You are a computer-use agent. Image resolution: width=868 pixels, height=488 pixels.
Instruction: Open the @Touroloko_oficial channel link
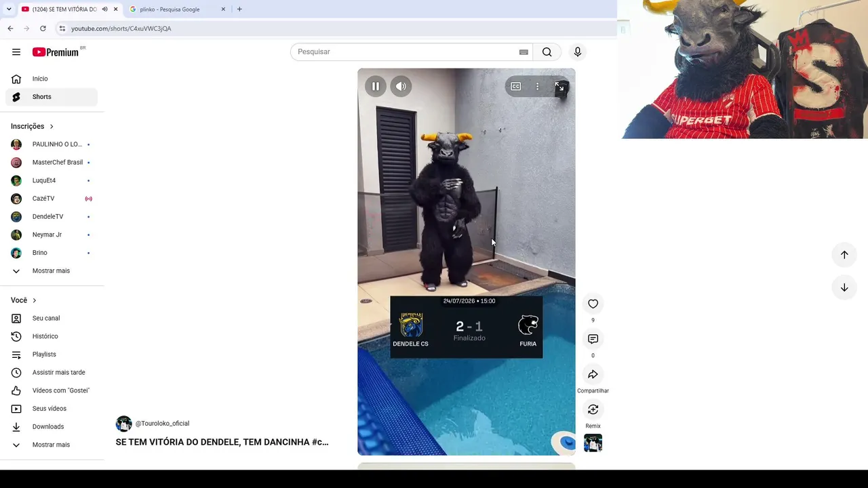pyautogui.click(x=162, y=424)
